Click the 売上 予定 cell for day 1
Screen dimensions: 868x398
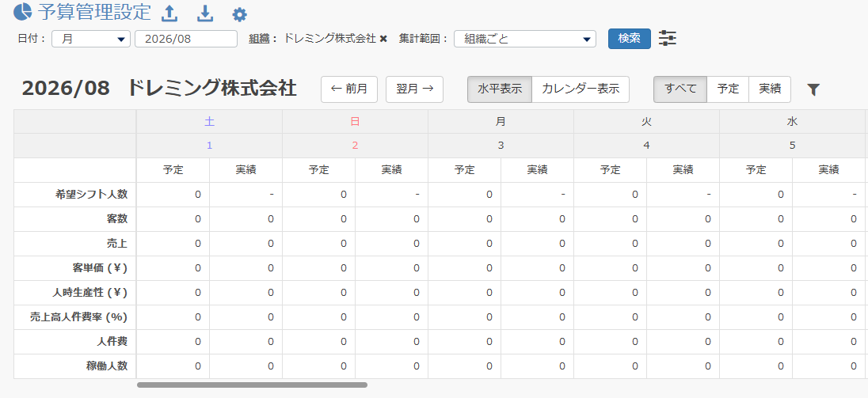173,243
